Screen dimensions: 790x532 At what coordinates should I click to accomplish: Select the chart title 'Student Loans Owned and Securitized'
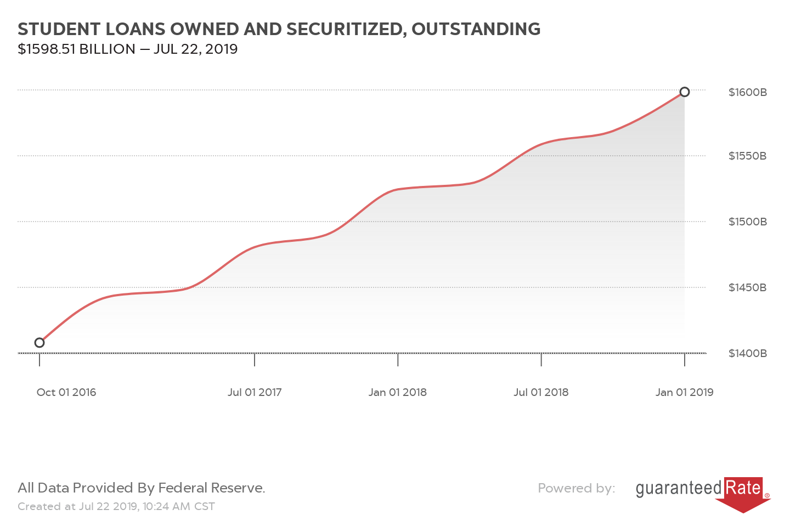click(279, 29)
